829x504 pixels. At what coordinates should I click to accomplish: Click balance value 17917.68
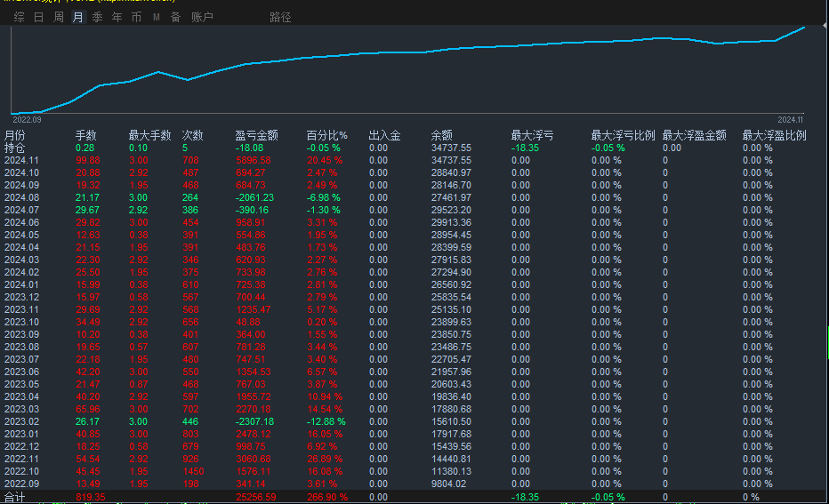[451, 434]
